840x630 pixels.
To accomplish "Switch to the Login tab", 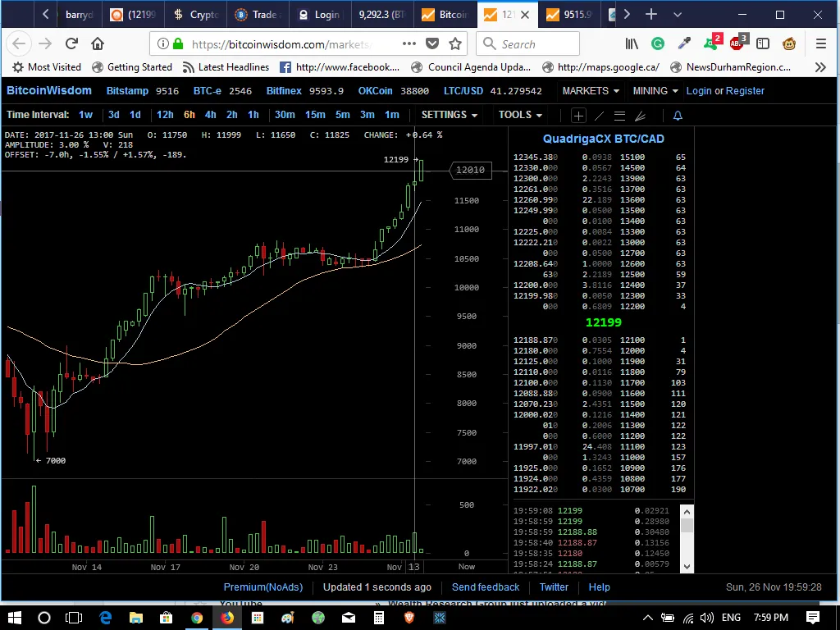I will (320, 15).
